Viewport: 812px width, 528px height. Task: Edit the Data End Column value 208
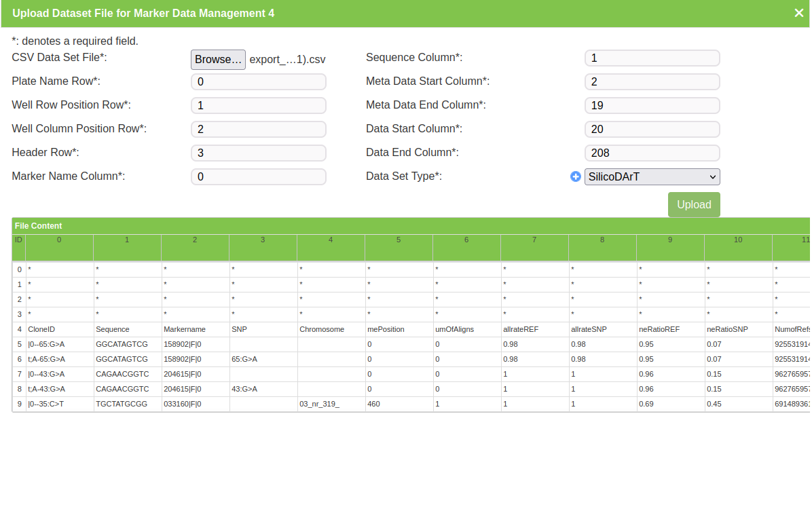point(652,153)
